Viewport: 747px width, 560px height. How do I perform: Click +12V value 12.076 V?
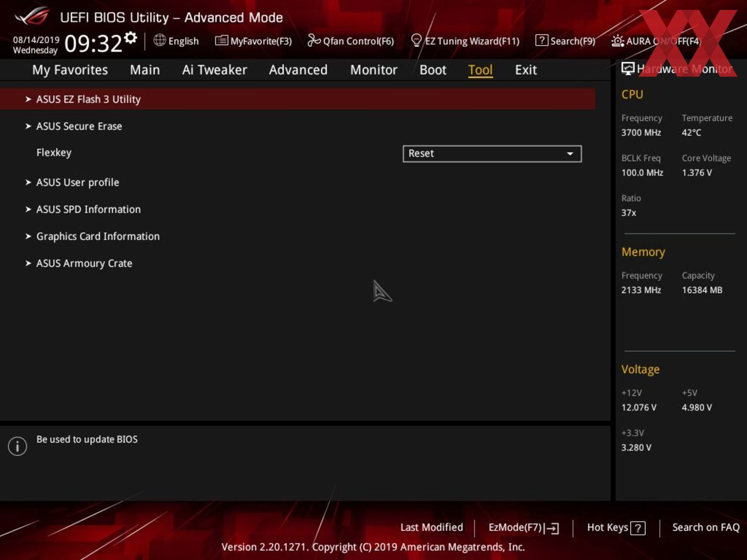point(639,407)
